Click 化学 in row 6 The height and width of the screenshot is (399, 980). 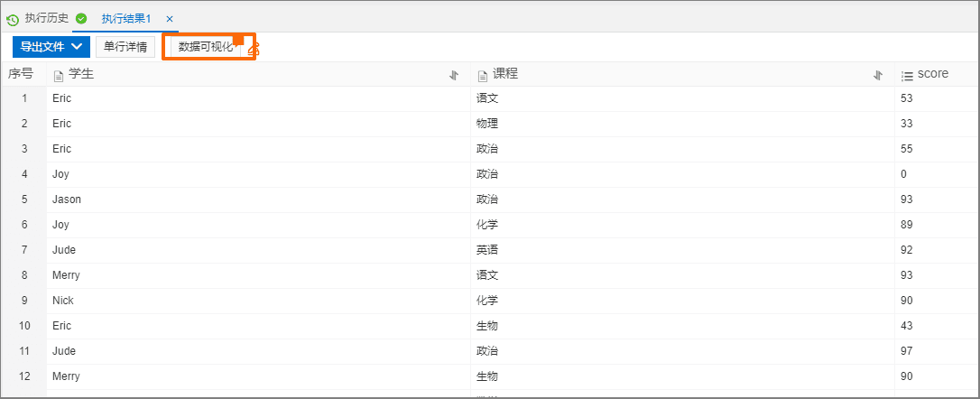point(487,225)
